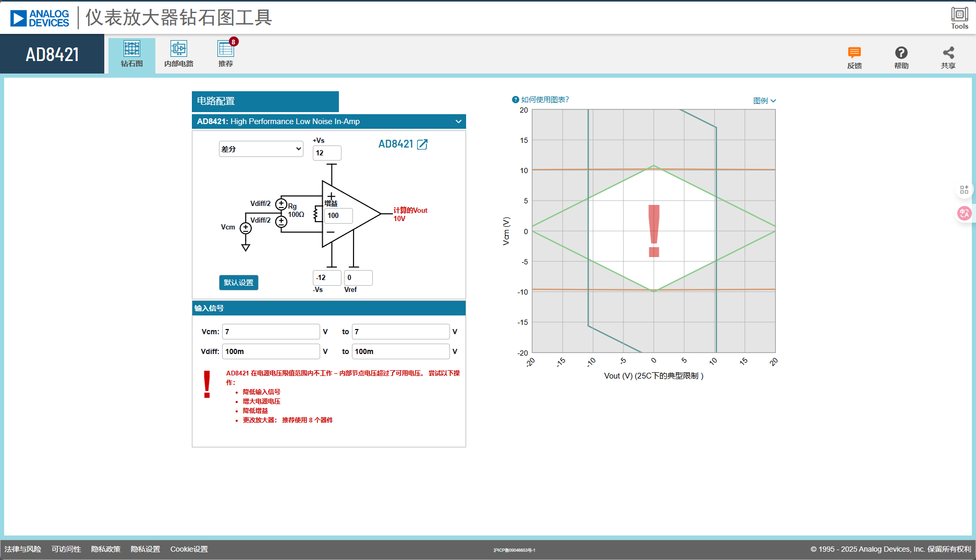
Task: Click the Analog Devices logo
Action: pyautogui.click(x=40, y=18)
